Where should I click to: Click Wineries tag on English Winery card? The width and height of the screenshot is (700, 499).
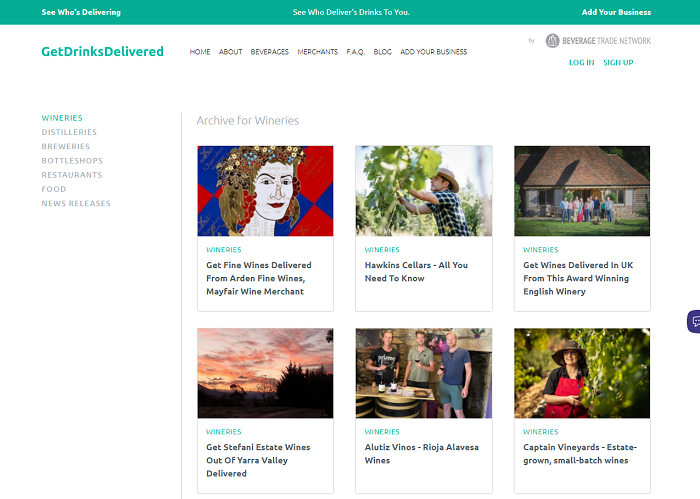click(541, 250)
